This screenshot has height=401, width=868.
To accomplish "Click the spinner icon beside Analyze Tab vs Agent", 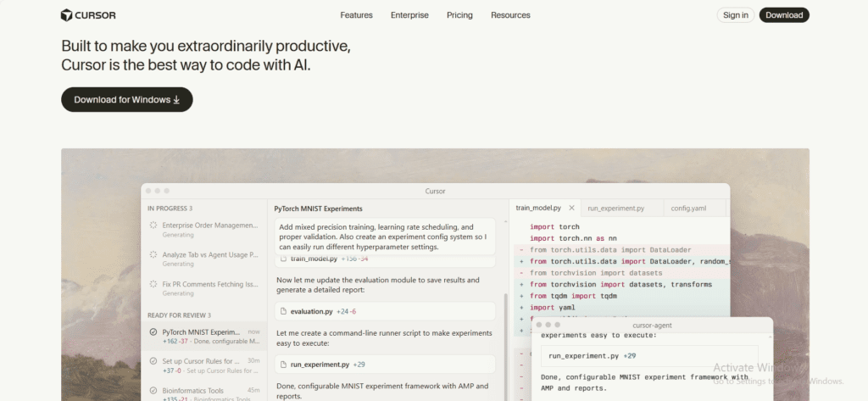I will pos(153,254).
